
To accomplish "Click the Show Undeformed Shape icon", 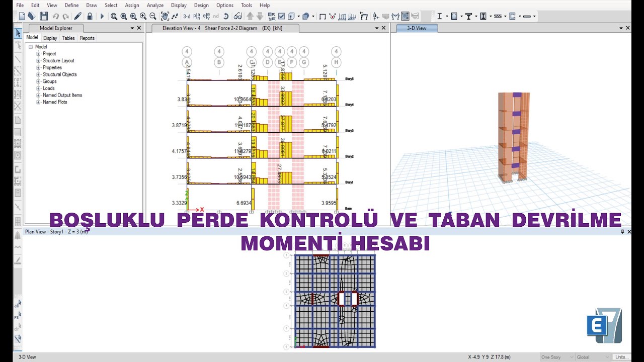I will point(323,16).
